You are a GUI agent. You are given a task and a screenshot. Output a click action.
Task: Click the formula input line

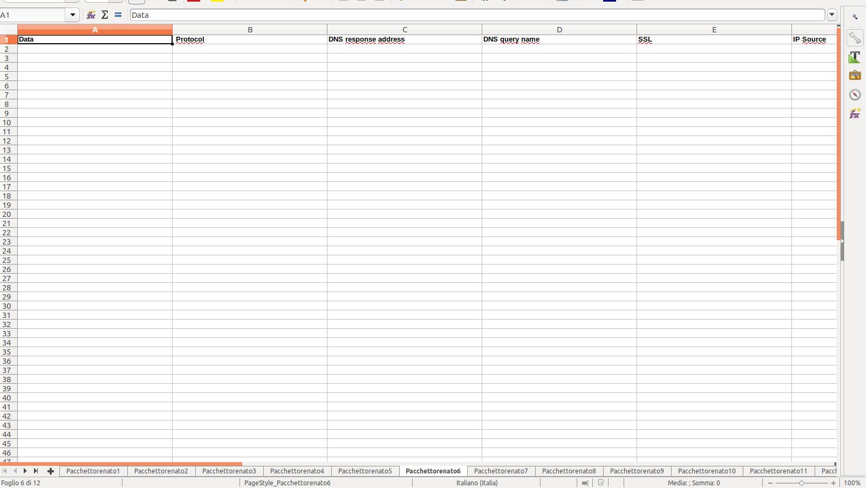coord(477,15)
